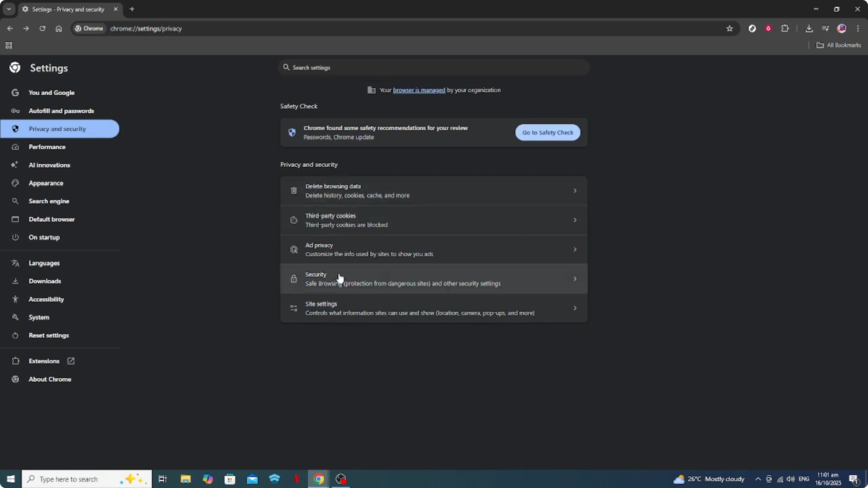Select the Performance settings icon
This screenshot has height=488, width=868.
15,147
